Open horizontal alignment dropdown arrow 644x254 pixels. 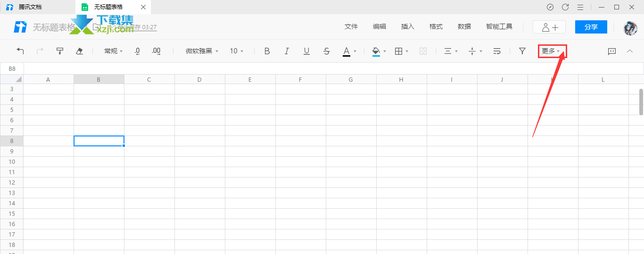coord(456,51)
